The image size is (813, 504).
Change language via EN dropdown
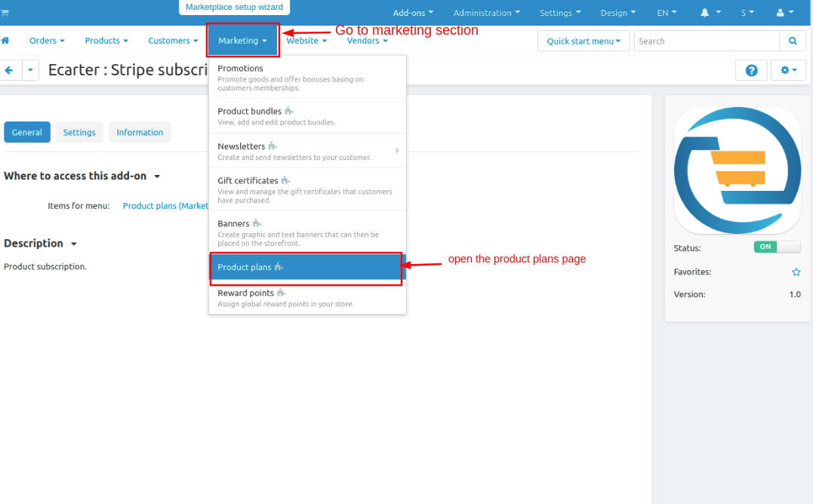tap(667, 13)
